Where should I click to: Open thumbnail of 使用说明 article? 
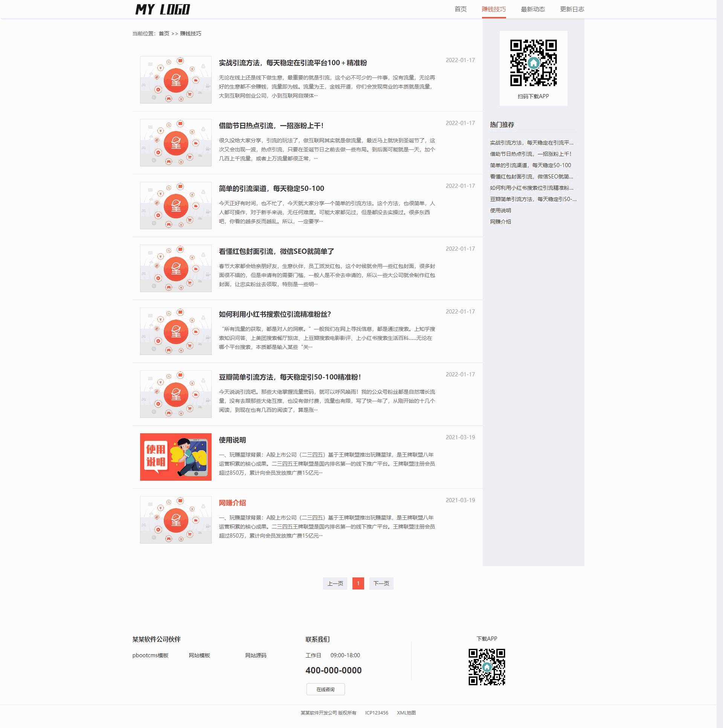[x=175, y=457]
